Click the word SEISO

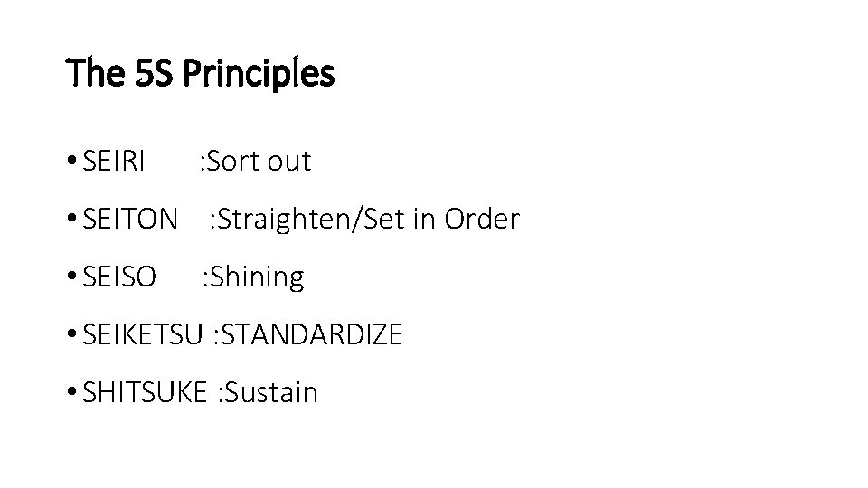coord(118,277)
